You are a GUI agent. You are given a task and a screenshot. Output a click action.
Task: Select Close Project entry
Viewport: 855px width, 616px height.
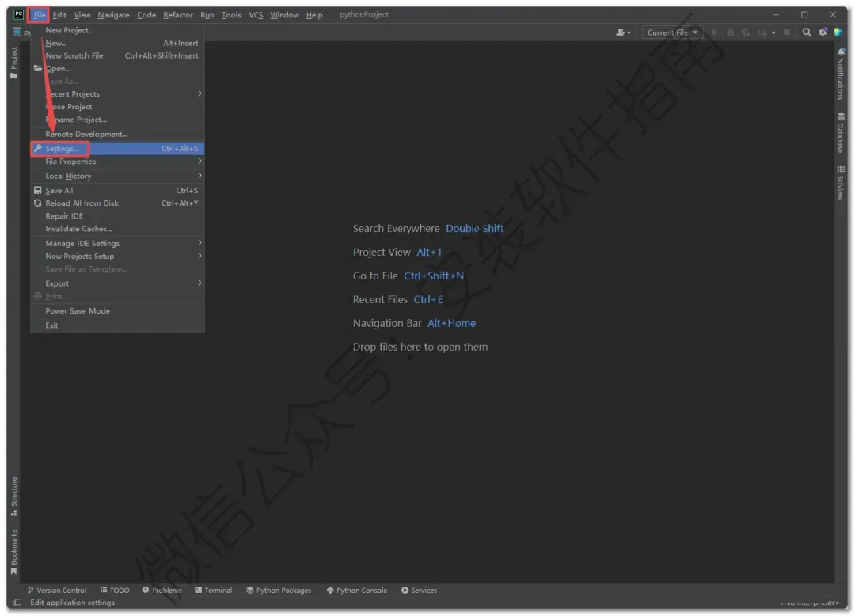click(117, 107)
